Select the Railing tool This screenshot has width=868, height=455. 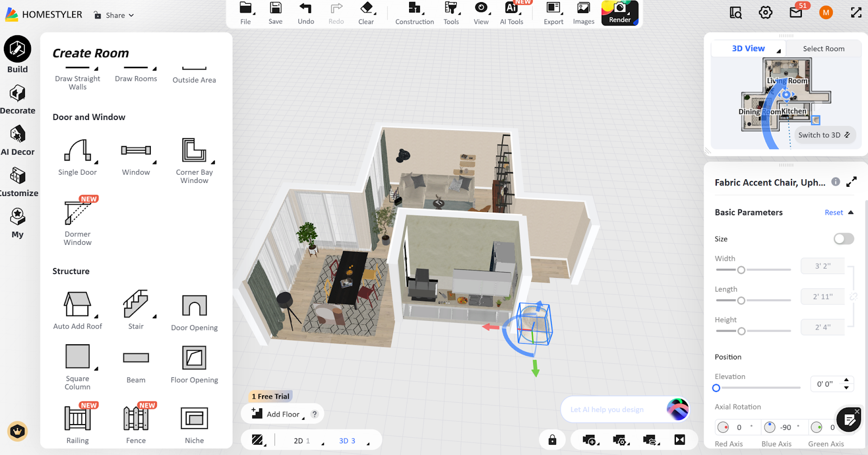point(78,425)
